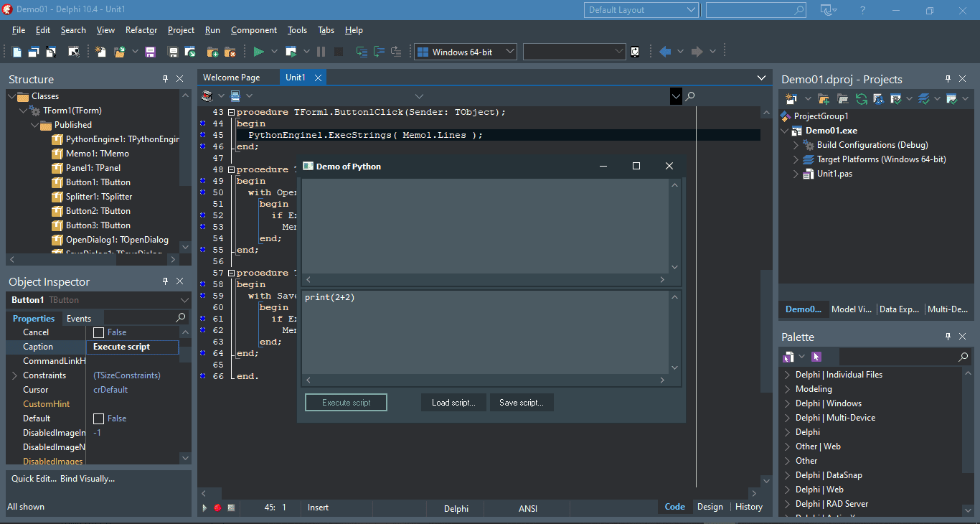Viewport: 980px width, 524px height.
Task: Click the Open Project folder icon
Action: click(x=119, y=51)
